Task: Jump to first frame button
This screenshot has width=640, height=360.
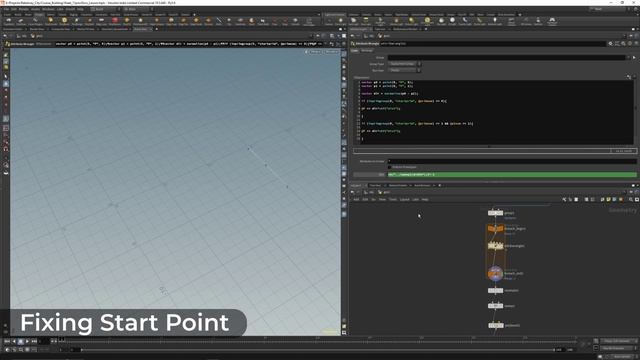Action: (7, 341)
